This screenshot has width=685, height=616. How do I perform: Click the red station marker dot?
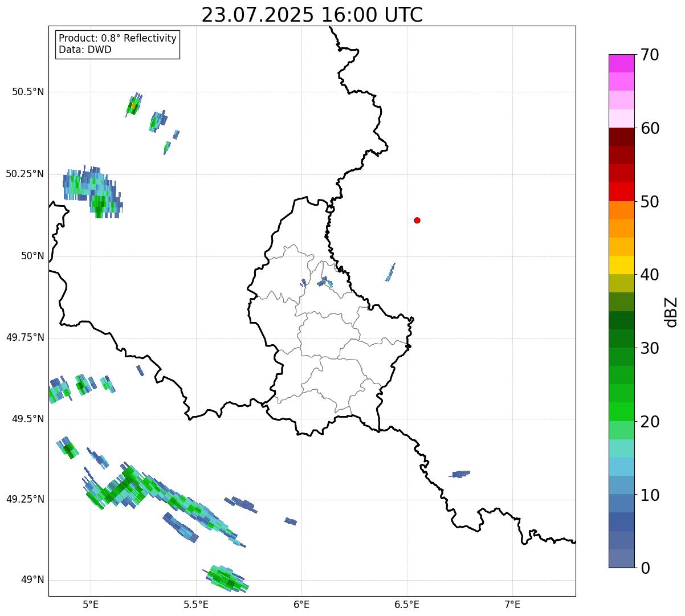tap(417, 220)
